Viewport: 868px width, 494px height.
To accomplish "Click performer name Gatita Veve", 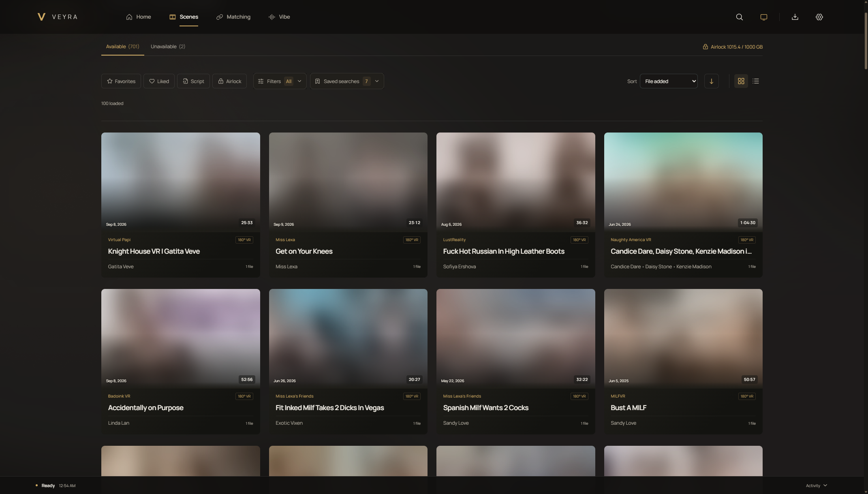I will 121,267.
